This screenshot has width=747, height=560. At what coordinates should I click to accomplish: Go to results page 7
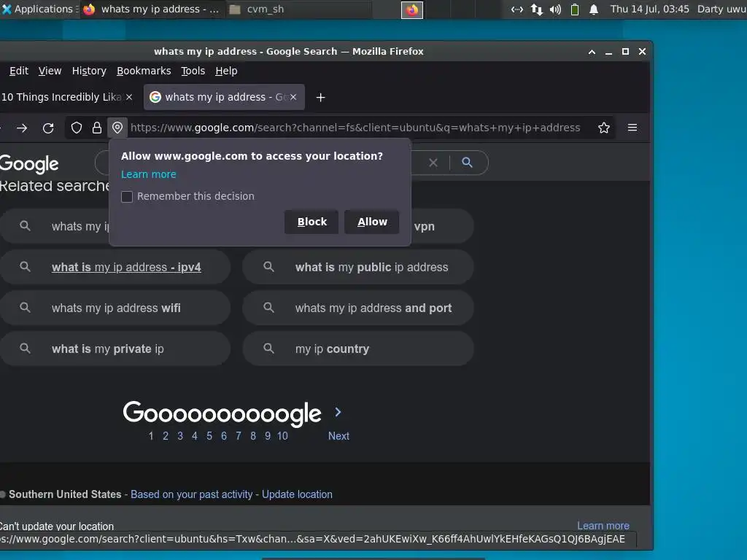(239, 436)
